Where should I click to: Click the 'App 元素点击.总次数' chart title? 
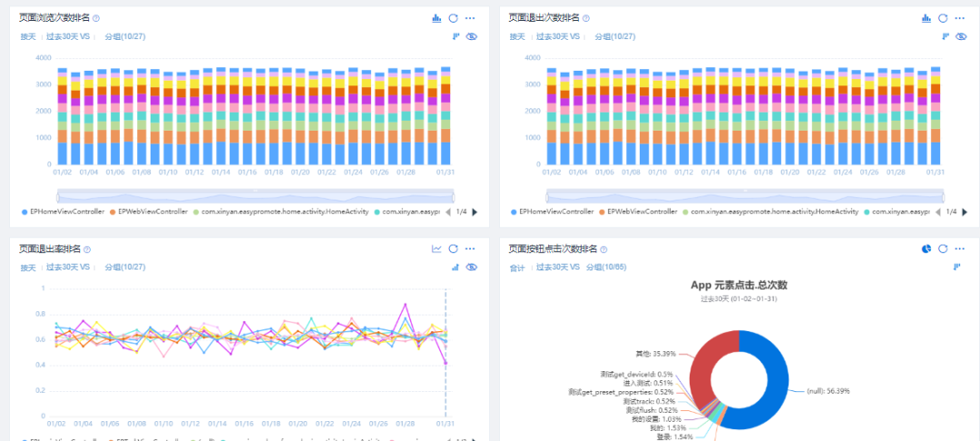[x=739, y=285]
